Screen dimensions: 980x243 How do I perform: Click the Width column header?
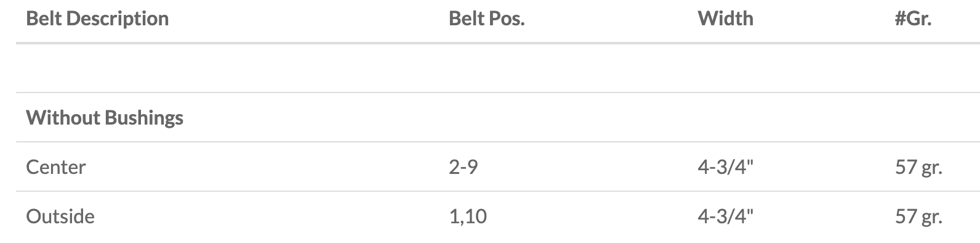[x=725, y=19]
